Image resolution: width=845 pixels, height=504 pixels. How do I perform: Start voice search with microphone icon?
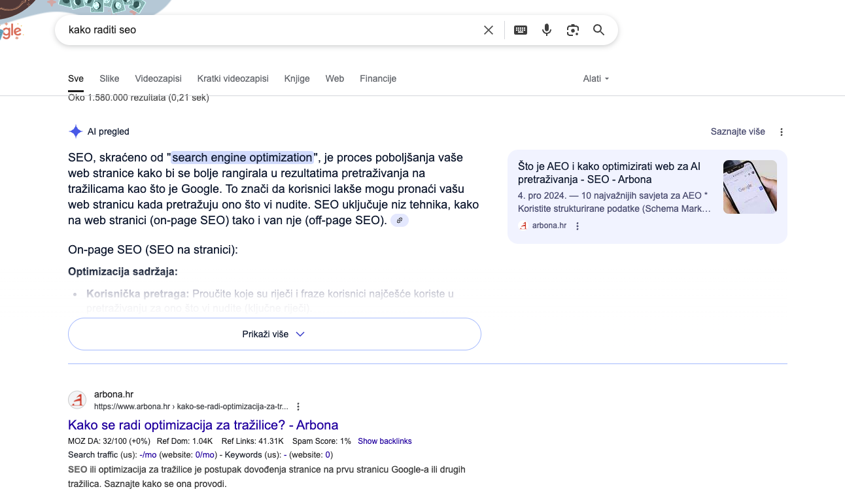(x=547, y=30)
